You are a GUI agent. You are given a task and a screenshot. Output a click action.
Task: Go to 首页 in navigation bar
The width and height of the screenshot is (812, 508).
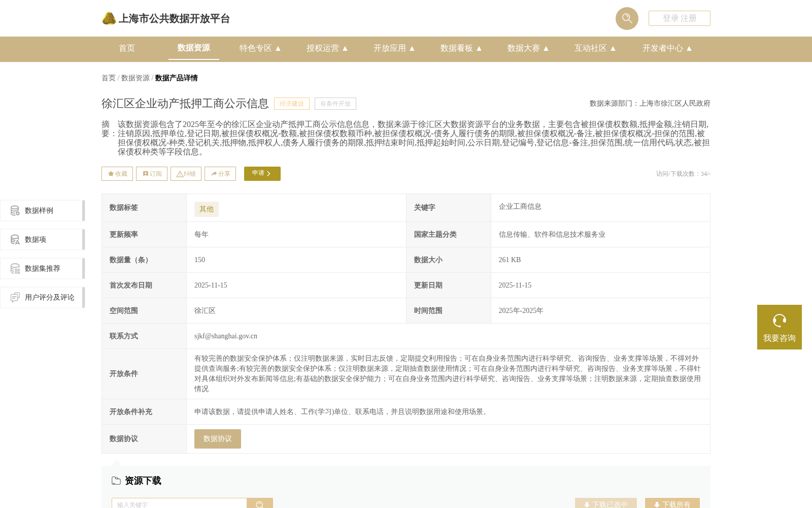[127, 48]
